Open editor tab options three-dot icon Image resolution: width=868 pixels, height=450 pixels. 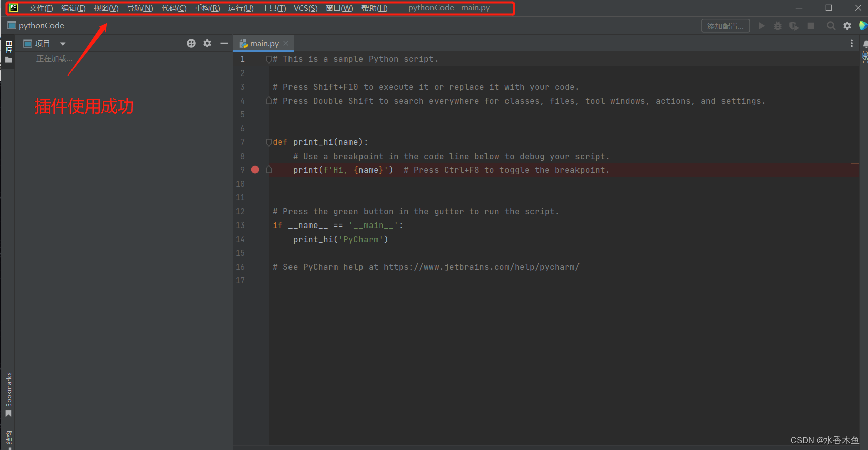[852, 43]
